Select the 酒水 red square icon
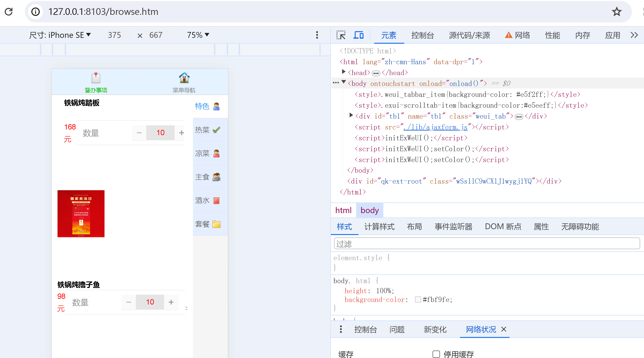The height and width of the screenshot is (358, 644). click(216, 200)
